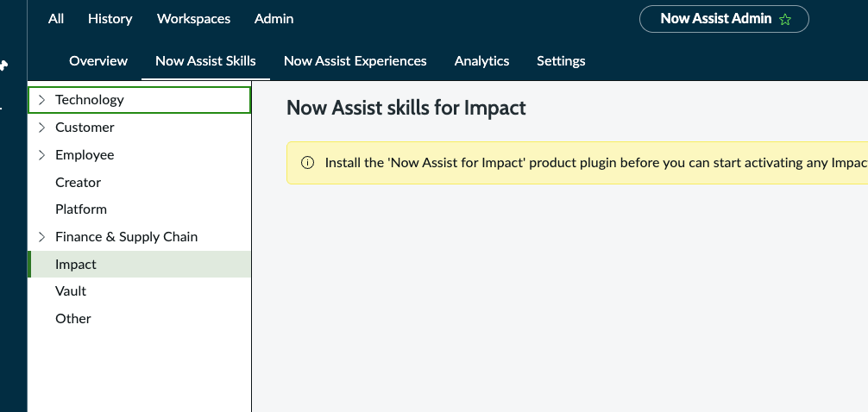
Task: Switch to the Overview tab
Action: click(x=98, y=61)
